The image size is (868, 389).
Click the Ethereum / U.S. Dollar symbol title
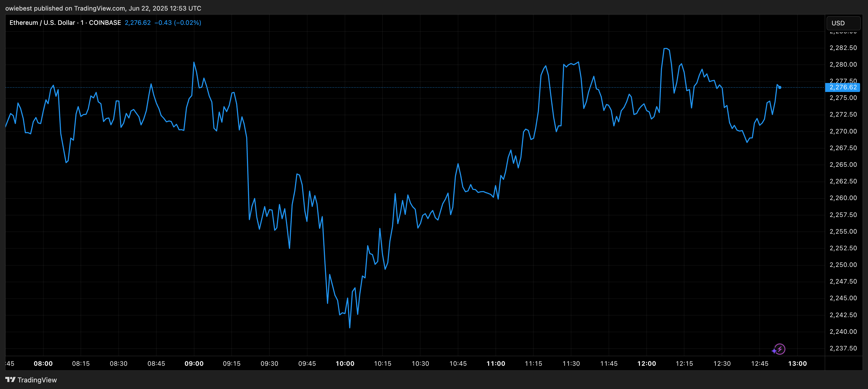coord(42,22)
